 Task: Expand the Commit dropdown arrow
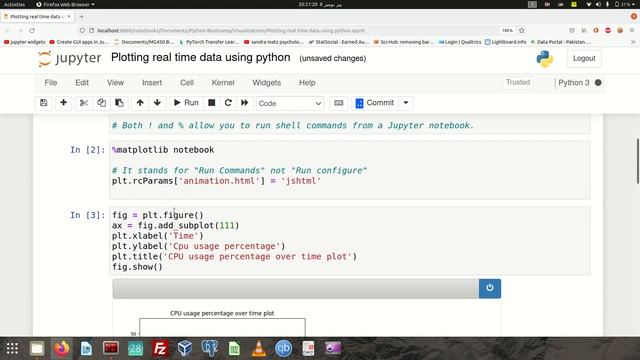[406, 103]
